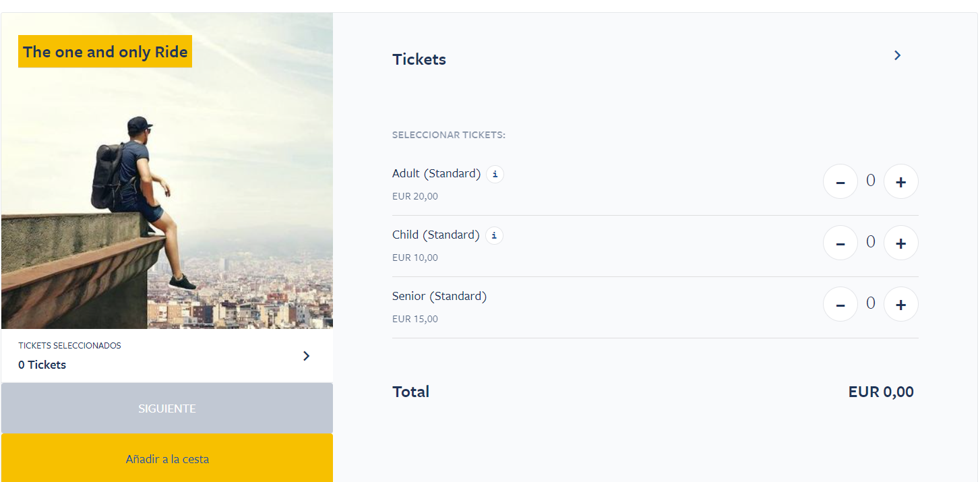980x482 pixels.
Task: Click the ride hero image
Action: click(167, 171)
